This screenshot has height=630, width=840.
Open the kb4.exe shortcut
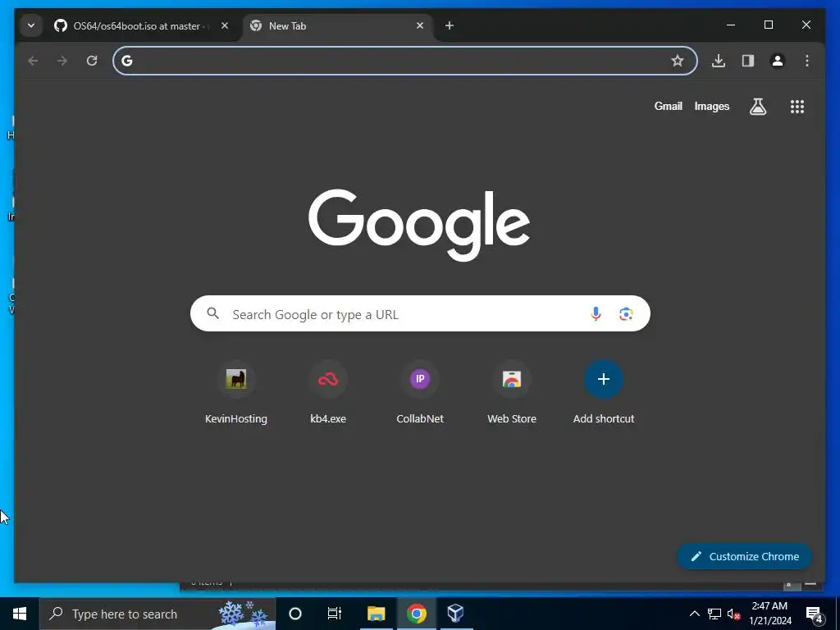(x=328, y=394)
